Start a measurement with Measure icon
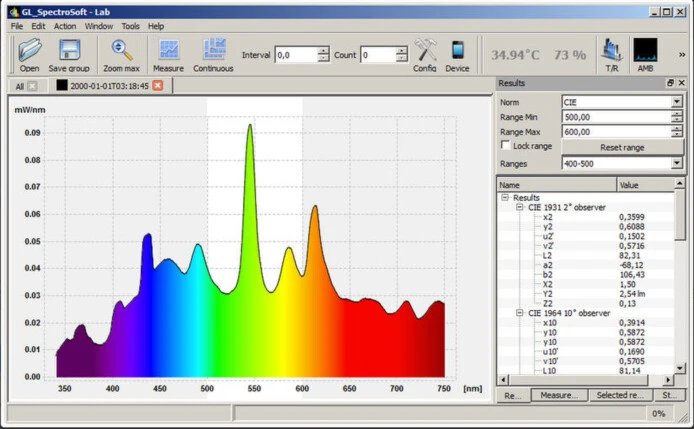Viewport: 694px width, 429px height. (x=168, y=50)
